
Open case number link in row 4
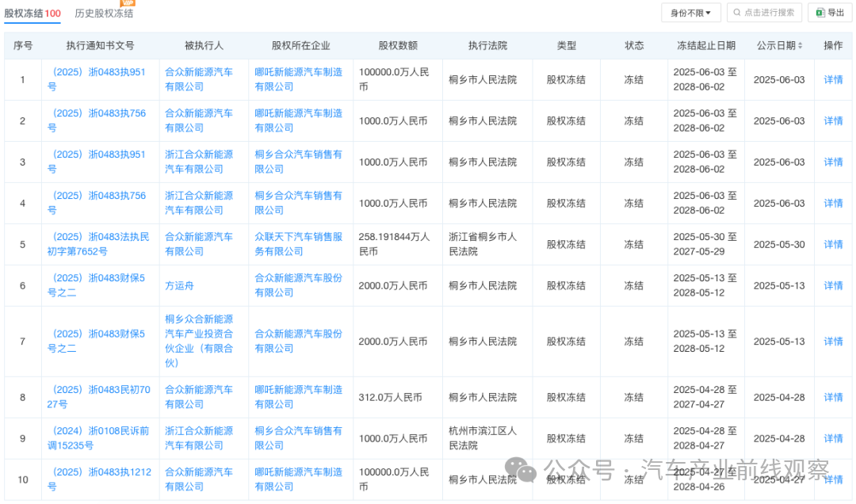pyautogui.click(x=97, y=203)
